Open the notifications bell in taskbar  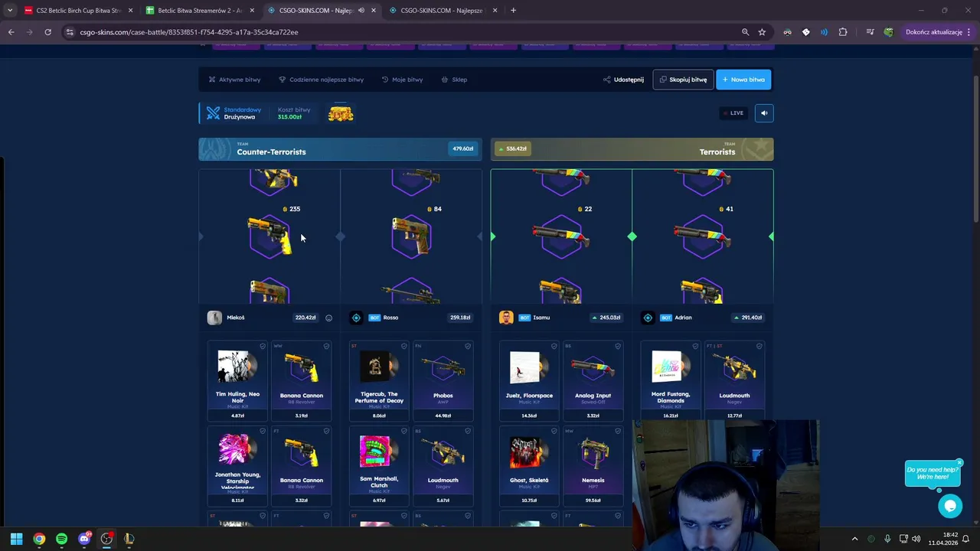tap(965, 539)
